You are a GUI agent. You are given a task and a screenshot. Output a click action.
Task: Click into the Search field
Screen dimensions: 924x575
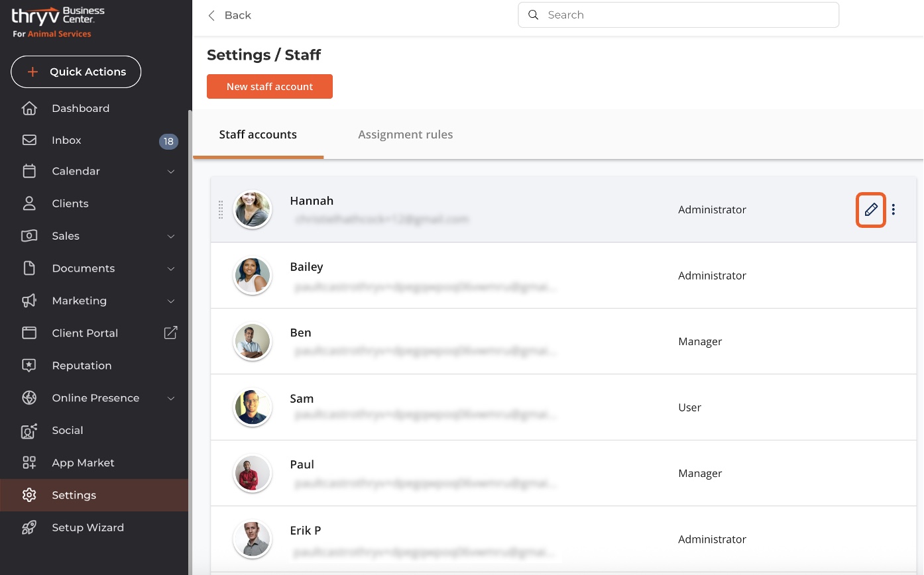[x=683, y=15]
